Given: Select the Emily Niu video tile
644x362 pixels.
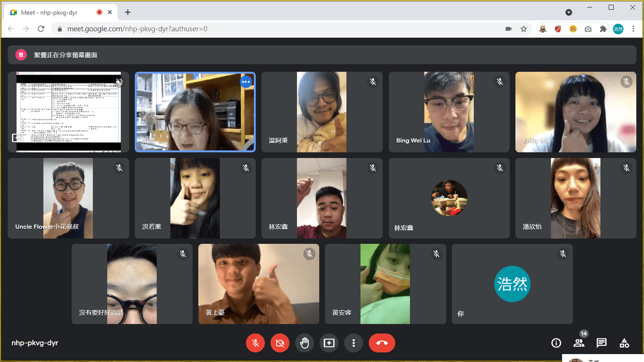Looking at the screenshot, I should 576,112.
